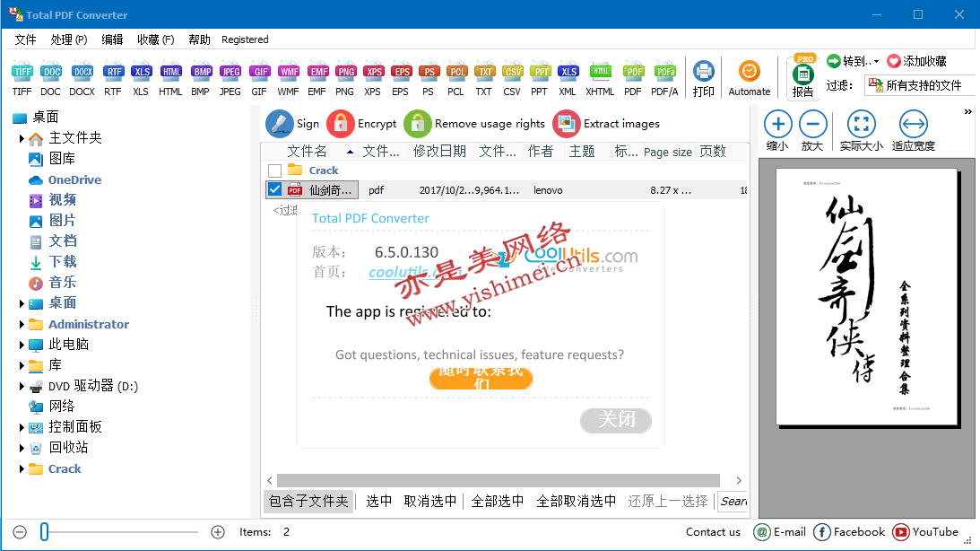Click the 放大 zoom preview button
This screenshot has height=551, width=980.
click(812, 131)
